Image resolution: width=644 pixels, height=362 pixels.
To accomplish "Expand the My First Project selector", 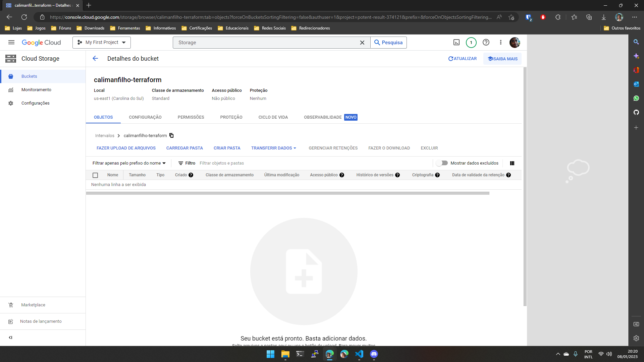I will coord(102,43).
